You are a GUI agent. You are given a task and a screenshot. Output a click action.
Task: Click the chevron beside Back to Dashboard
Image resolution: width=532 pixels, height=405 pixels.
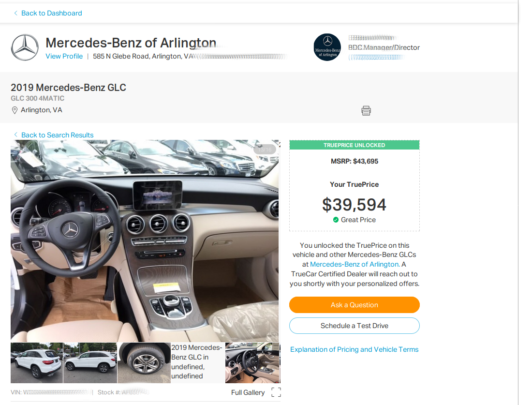(15, 13)
